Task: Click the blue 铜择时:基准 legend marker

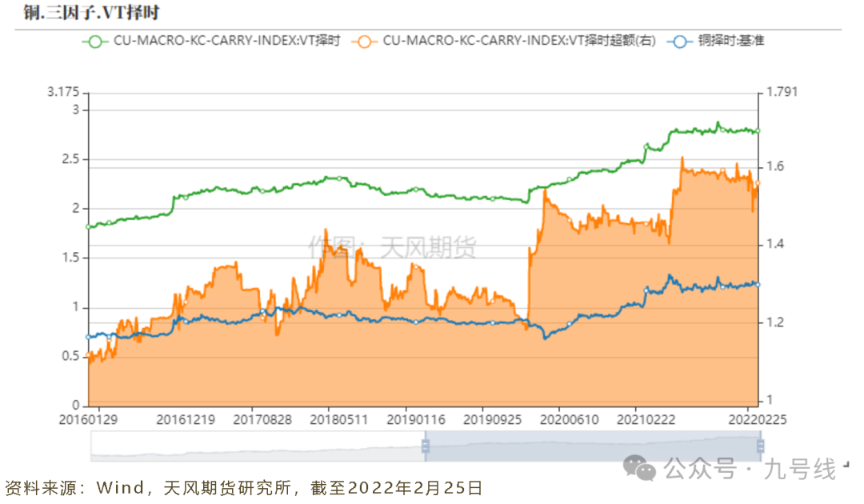Action: pyautogui.click(x=680, y=41)
